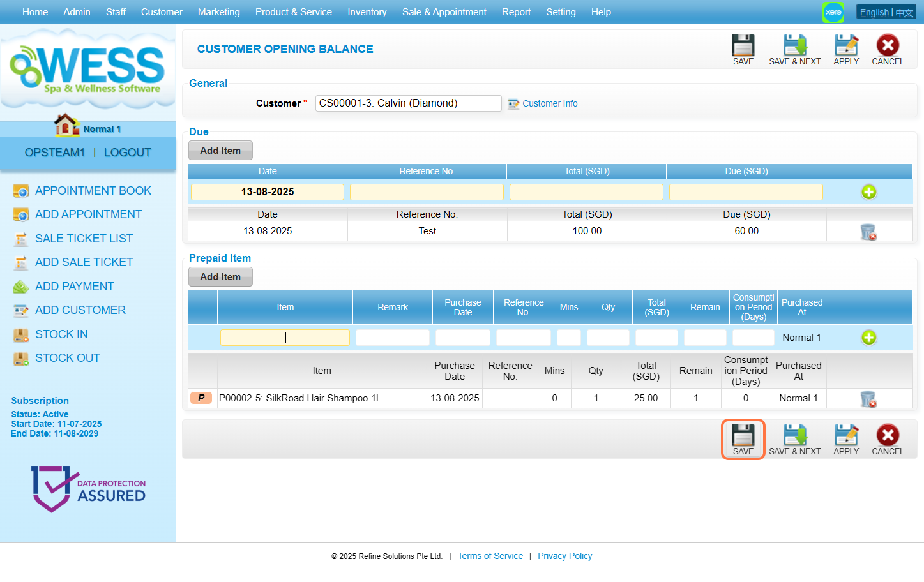Click the home icon beside Normal 1
This screenshot has width=924, height=582.
click(66, 126)
